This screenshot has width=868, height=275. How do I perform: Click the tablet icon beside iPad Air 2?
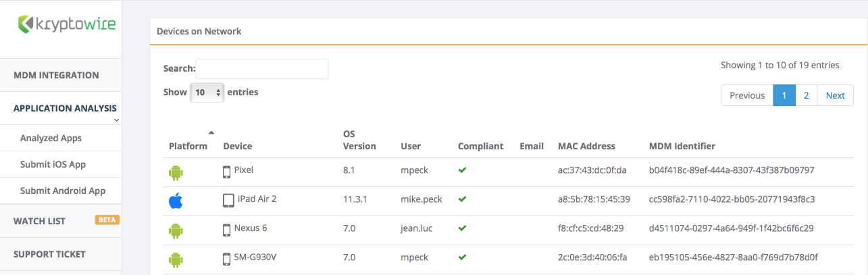[228, 201]
